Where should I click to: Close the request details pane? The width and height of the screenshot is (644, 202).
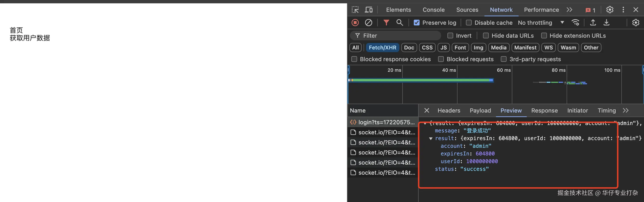point(427,110)
